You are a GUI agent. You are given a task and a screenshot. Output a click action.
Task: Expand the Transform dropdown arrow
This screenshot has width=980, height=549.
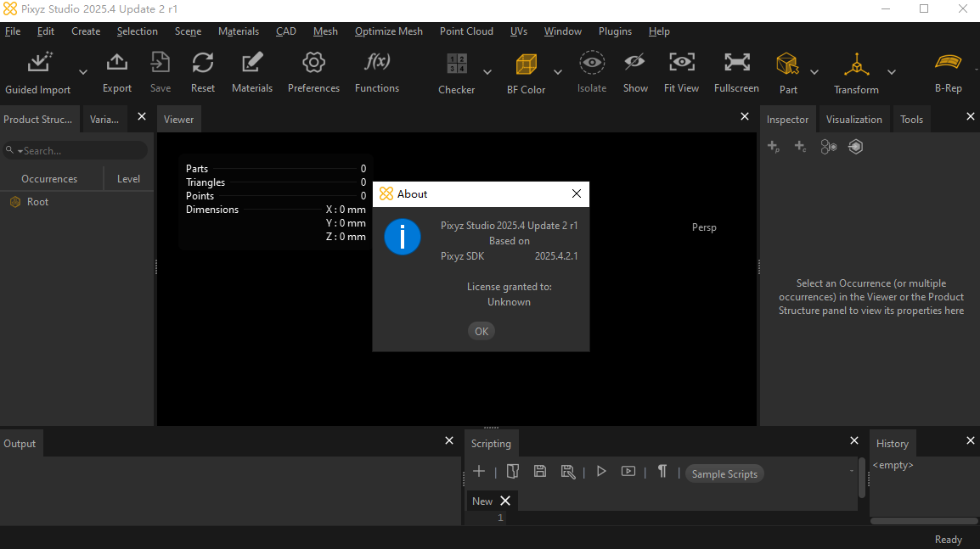892,72
